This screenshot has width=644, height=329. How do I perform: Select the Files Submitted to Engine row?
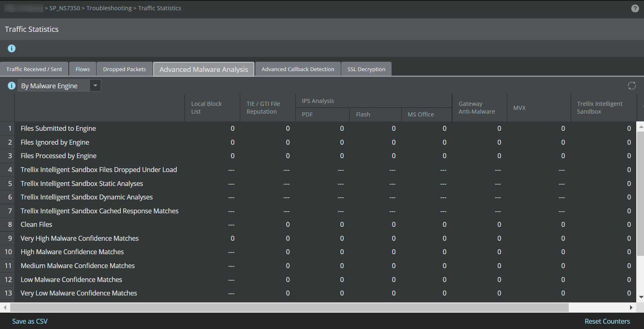point(318,128)
